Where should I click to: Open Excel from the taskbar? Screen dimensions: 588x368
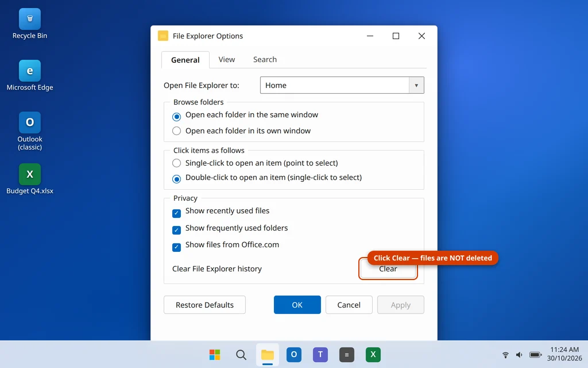(373, 354)
